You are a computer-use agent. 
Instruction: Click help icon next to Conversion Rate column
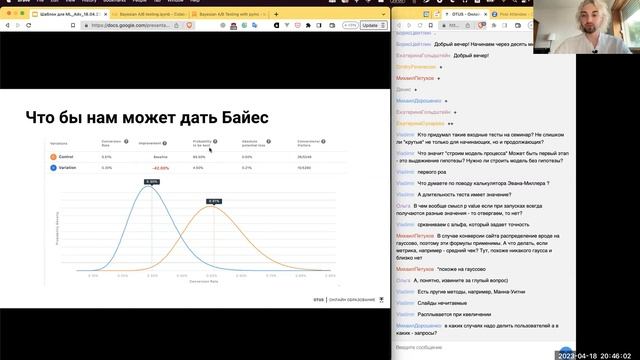pos(126,142)
